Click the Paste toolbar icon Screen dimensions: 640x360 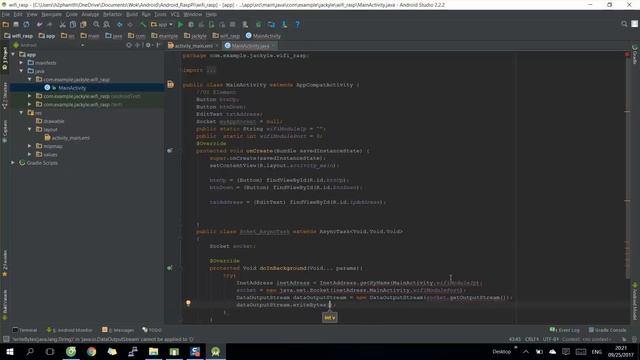point(83,24)
